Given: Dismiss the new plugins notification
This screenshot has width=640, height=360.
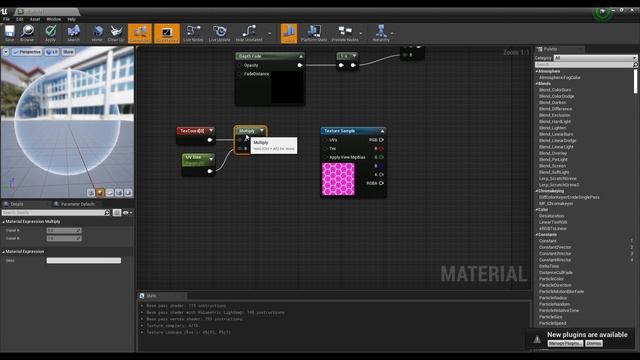Looking at the screenshot, I should (594, 344).
